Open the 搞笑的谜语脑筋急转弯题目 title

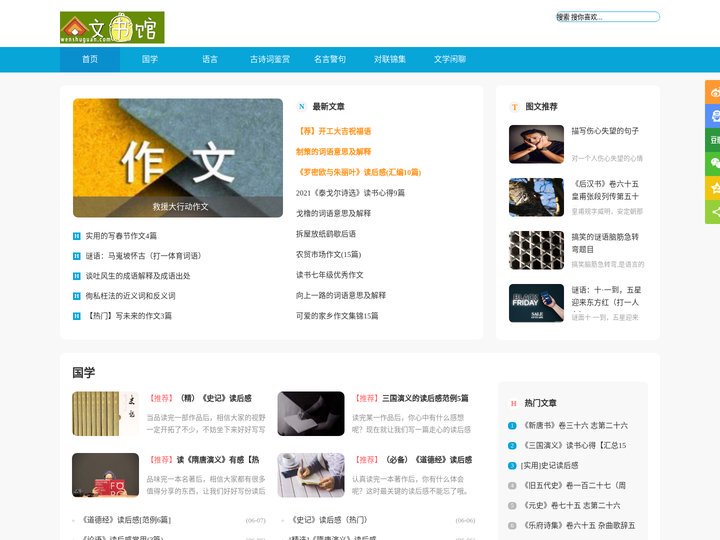[x=605, y=243]
